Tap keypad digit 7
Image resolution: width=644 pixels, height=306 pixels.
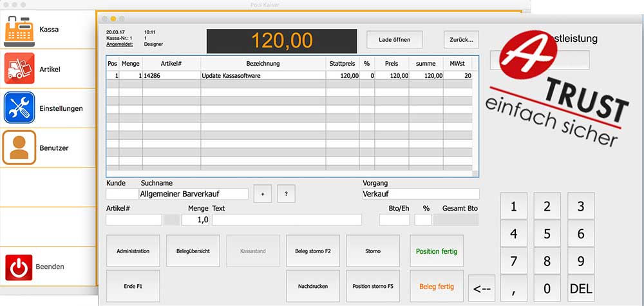pos(514,261)
